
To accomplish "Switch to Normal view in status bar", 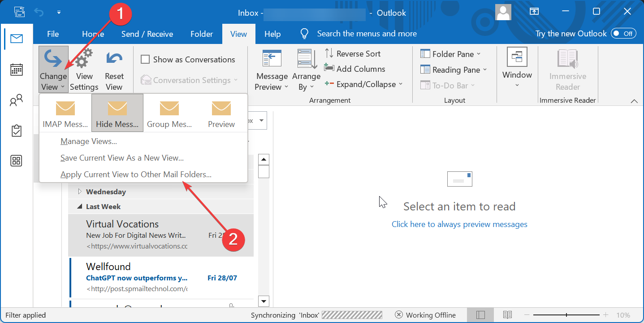I will tap(480, 315).
